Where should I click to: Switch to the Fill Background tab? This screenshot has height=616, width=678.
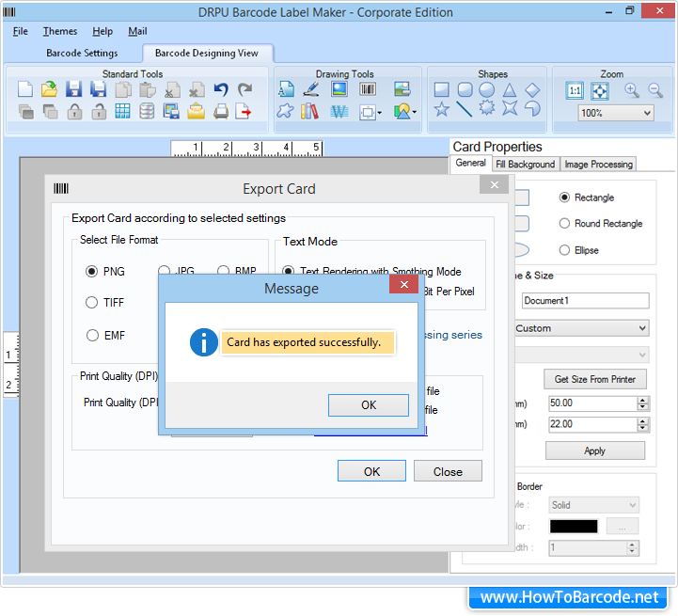525,165
